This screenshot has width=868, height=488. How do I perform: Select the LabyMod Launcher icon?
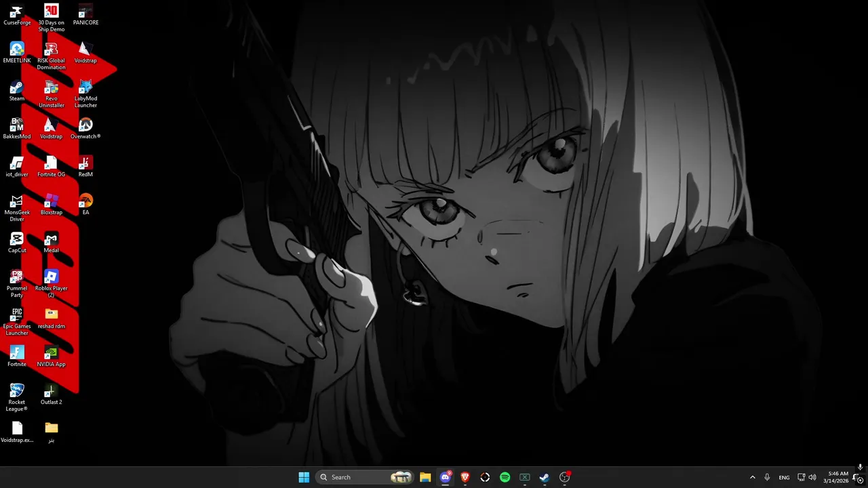[x=85, y=94]
